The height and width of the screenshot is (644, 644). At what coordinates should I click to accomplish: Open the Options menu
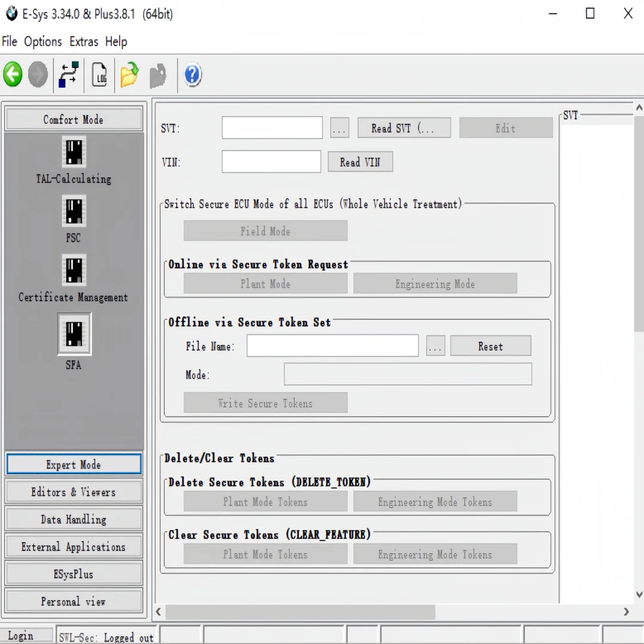point(43,42)
